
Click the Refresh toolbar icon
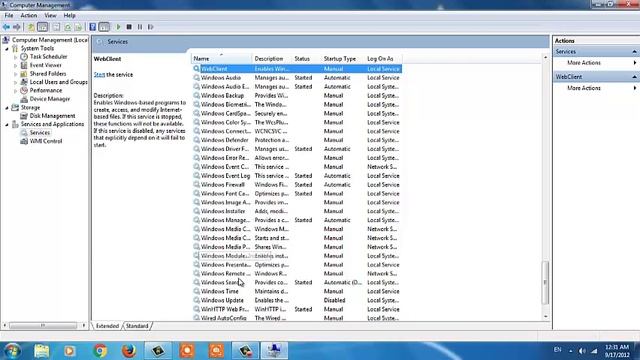pos(68,27)
